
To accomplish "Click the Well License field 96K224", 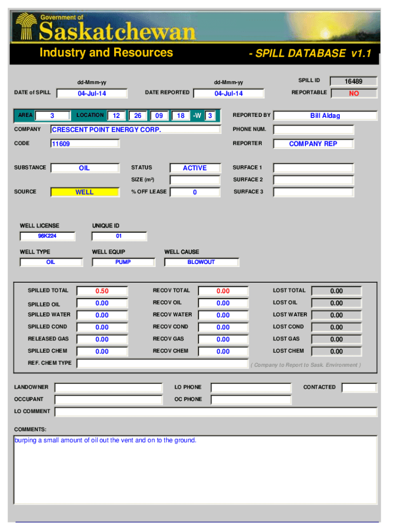I will point(47,236).
